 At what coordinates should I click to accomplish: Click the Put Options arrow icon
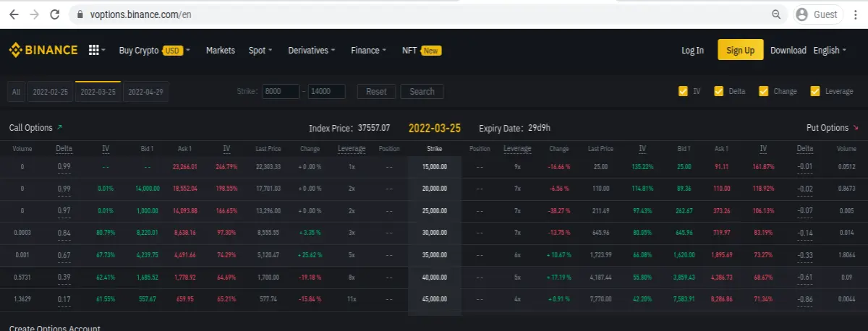point(856,128)
